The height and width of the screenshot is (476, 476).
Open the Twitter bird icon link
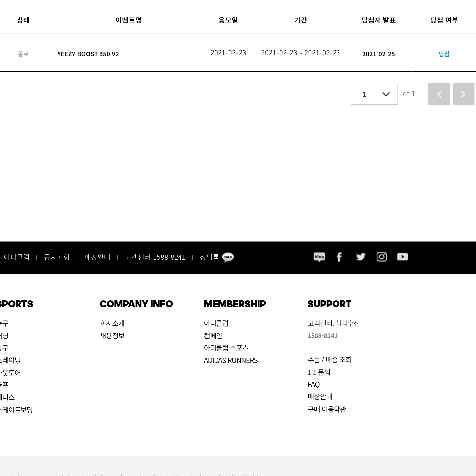coord(361,257)
